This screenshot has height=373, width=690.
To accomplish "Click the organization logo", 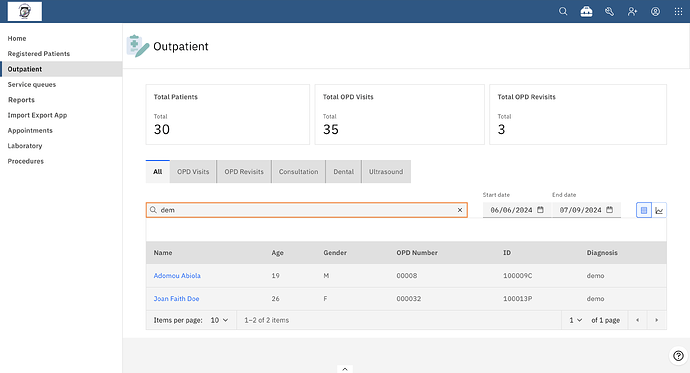I will pyautogui.click(x=25, y=11).
